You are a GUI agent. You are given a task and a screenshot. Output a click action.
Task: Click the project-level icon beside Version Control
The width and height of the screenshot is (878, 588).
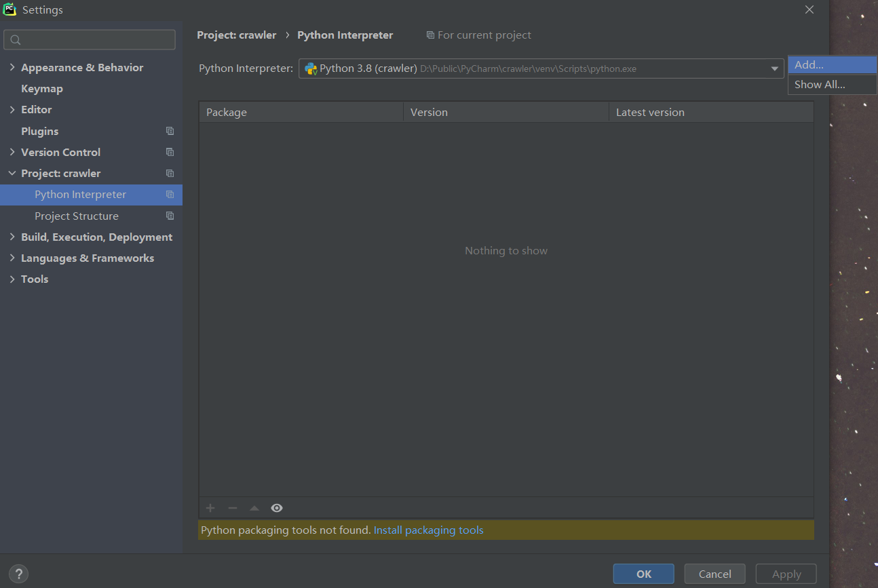pos(170,152)
